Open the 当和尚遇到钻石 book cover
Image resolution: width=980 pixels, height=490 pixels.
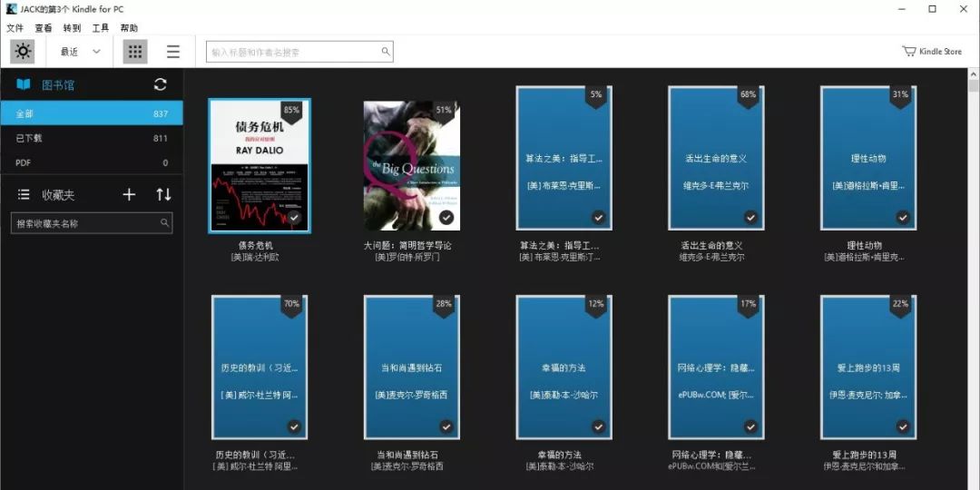click(411, 367)
